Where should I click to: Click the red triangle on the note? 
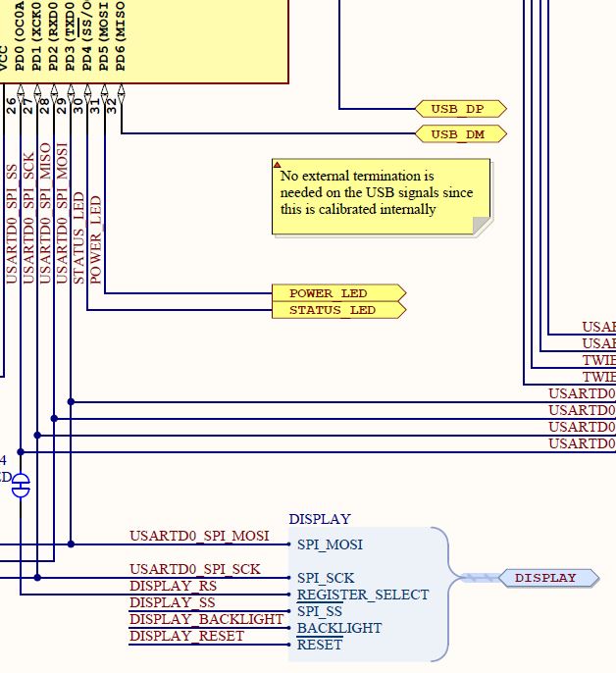tap(278, 165)
